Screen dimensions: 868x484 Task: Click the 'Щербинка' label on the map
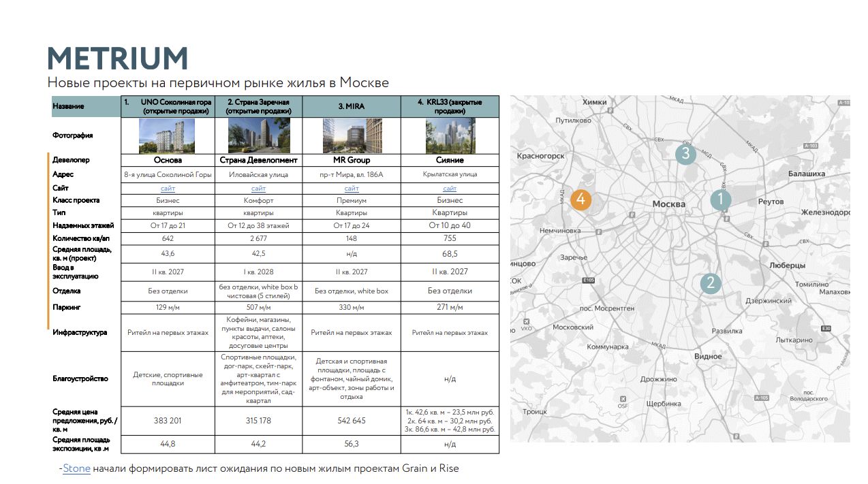point(662,403)
